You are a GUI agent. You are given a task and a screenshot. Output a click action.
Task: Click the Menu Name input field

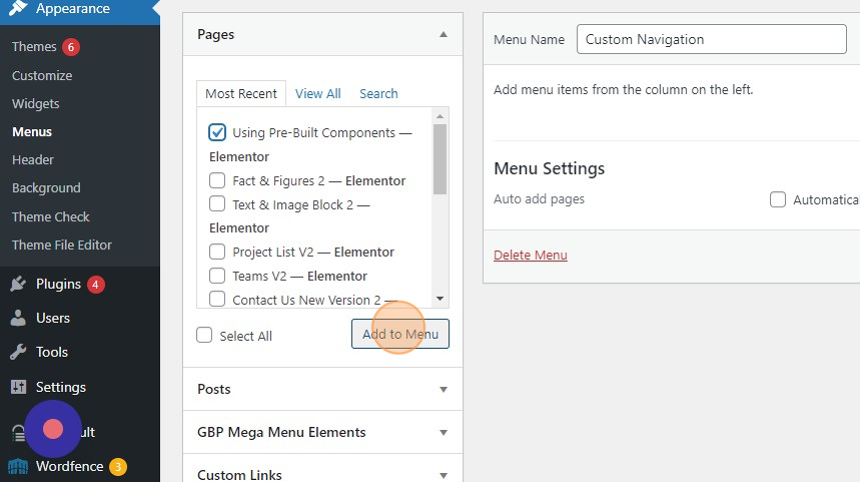pyautogui.click(x=711, y=39)
